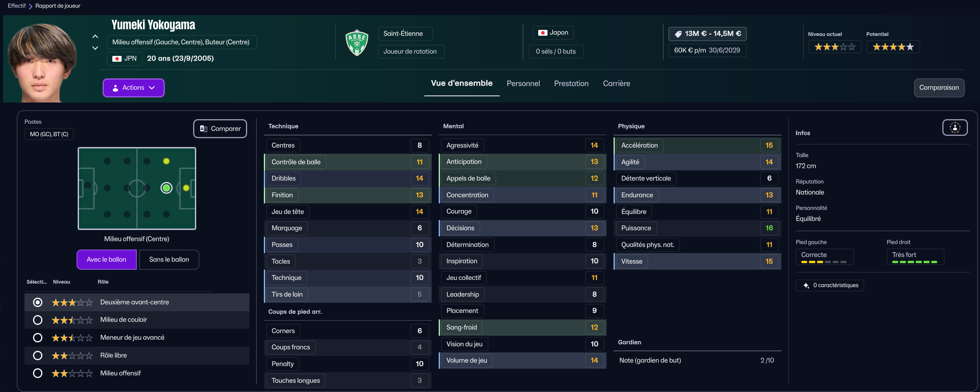The height and width of the screenshot is (392, 980).
Task: Click the price tag icon on transfer value
Action: tap(678, 34)
